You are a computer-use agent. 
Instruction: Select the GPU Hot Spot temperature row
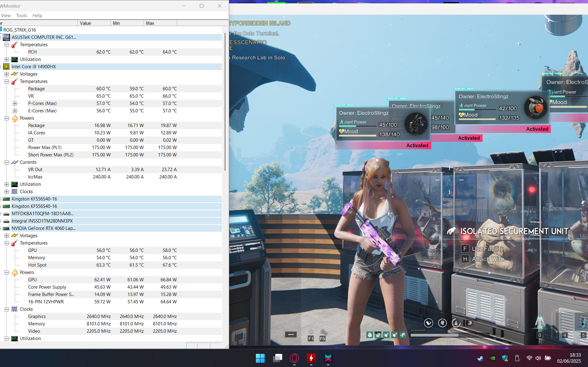(111, 265)
